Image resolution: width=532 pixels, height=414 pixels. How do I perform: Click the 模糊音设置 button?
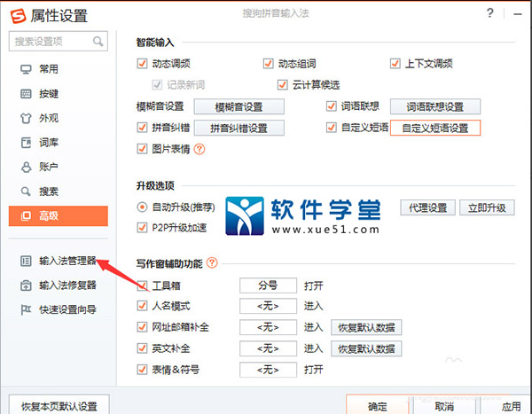(x=239, y=107)
